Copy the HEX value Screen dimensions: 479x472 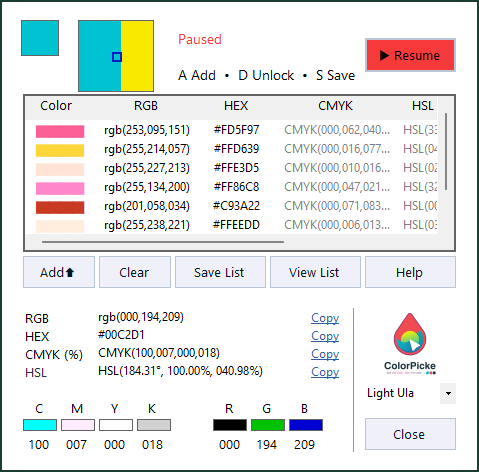click(325, 336)
